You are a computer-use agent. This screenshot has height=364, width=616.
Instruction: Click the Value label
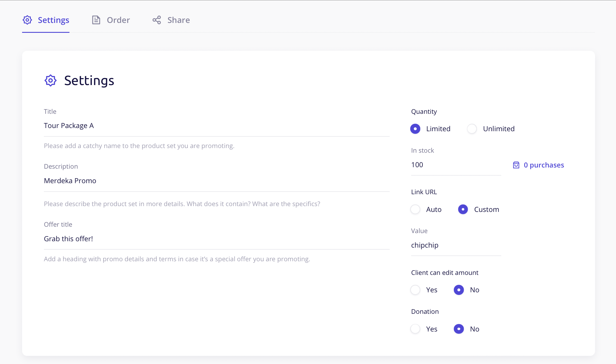click(419, 231)
